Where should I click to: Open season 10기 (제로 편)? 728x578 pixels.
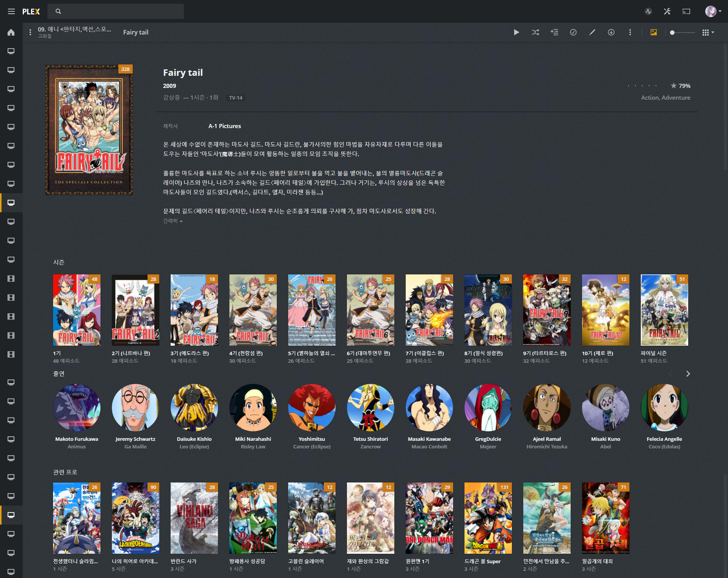pyautogui.click(x=606, y=310)
